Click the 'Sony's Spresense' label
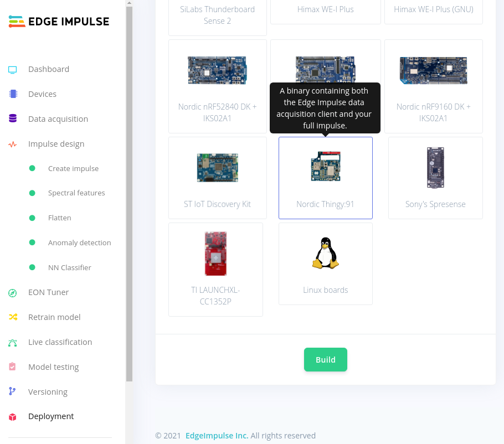504x444 pixels. pyautogui.click(x=435, y=204)
